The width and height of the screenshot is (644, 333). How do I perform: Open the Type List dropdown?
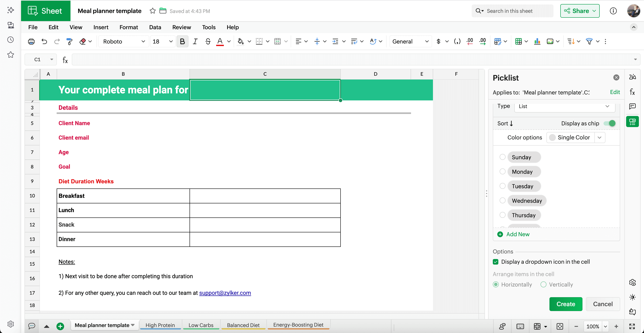(x=565, y=106)
